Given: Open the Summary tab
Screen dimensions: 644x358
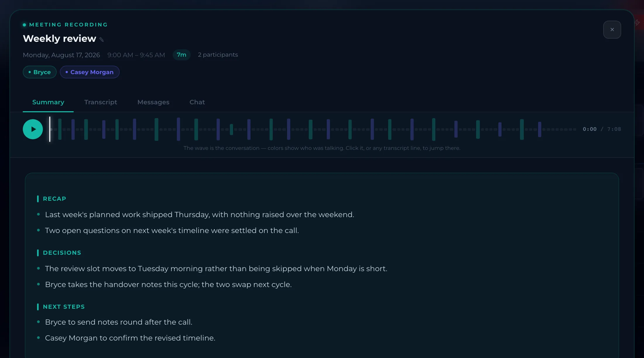Looking at the screenshot, I should coord(48,102).
